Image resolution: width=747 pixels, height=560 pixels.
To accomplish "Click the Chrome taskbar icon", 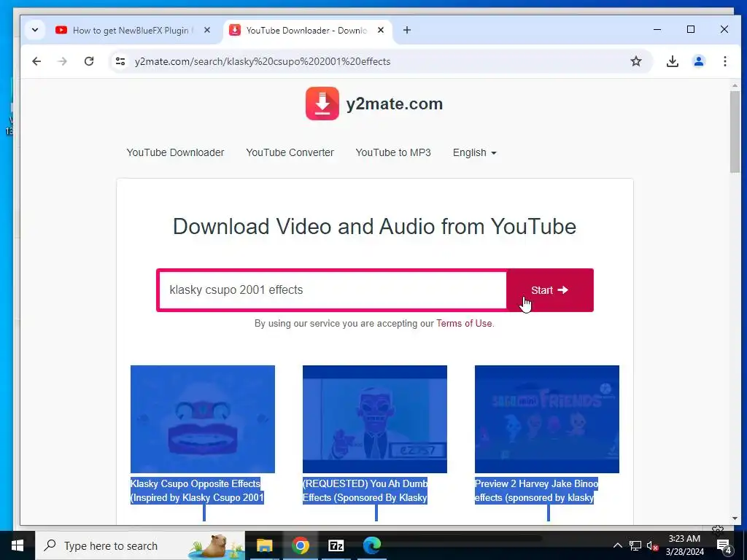I will point(300,545).
